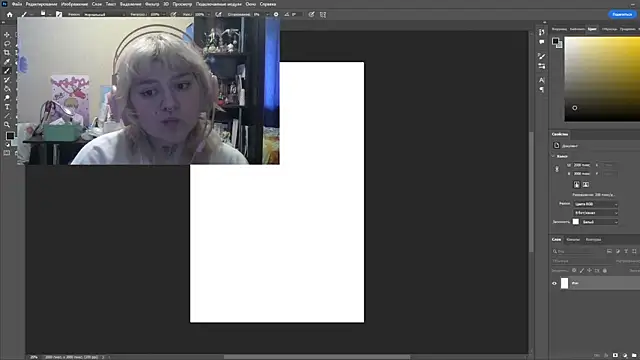Click the blue Поделиться button

(x=622, y=14)
